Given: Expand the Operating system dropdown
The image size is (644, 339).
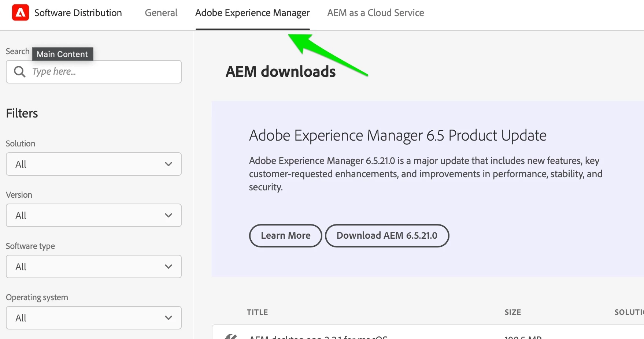Looking at the screenshot, I should tap(94, 318).
